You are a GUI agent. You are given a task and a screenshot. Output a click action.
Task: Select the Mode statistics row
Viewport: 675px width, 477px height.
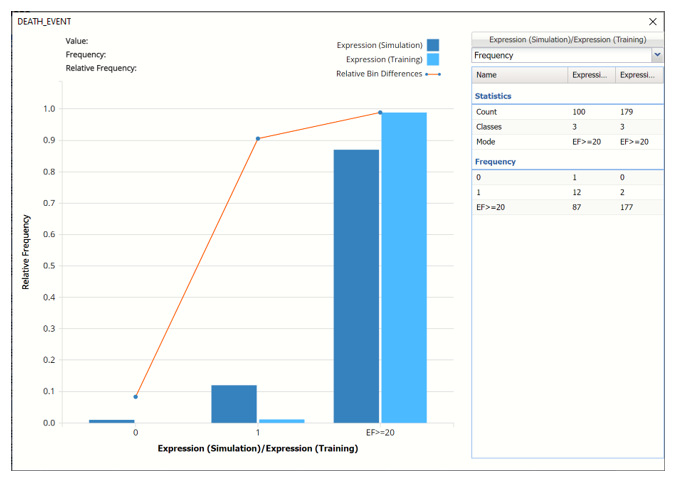coord(567,142)
